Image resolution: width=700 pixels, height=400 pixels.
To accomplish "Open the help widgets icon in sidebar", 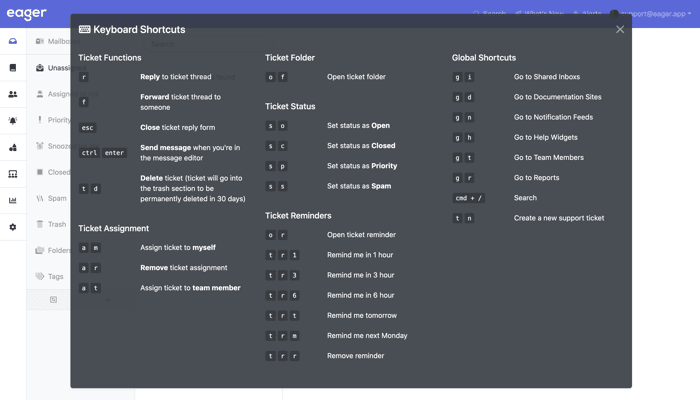I will (13, 174).
